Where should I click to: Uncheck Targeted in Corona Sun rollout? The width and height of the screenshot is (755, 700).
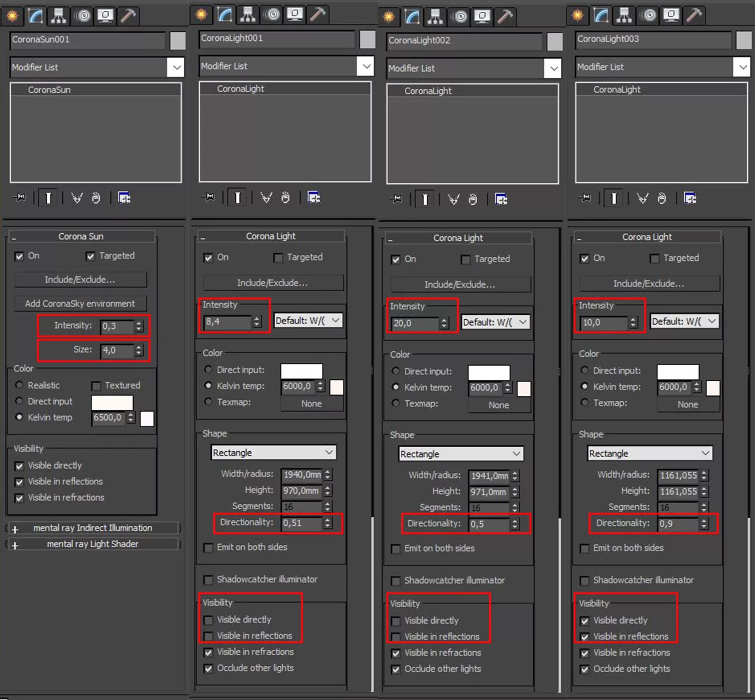[90, 256]
